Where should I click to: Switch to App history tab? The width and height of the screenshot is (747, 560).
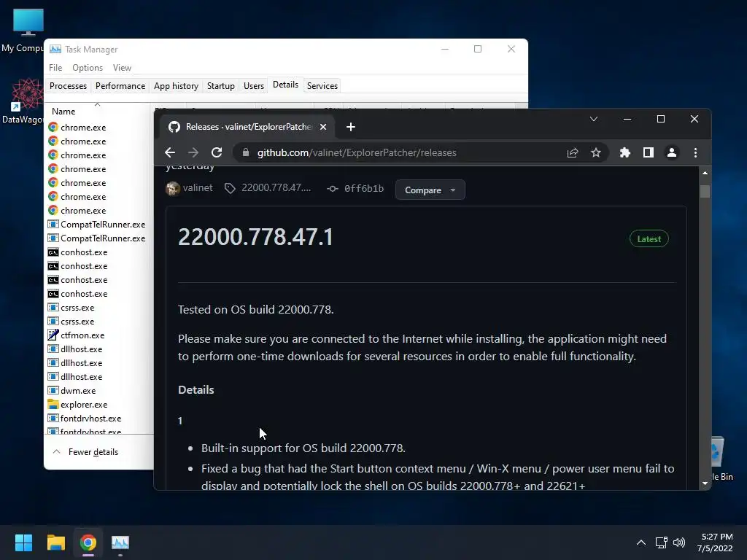pos(176,86)
